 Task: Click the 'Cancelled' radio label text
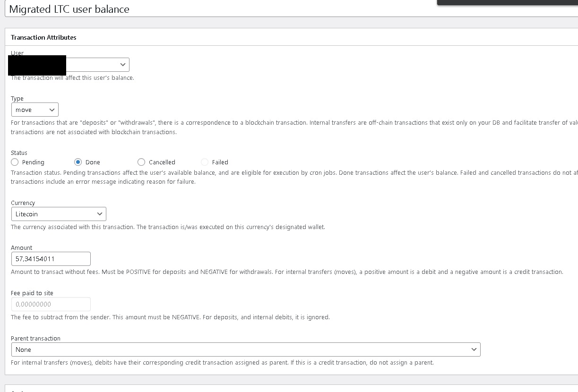click(x=162, y=162)
